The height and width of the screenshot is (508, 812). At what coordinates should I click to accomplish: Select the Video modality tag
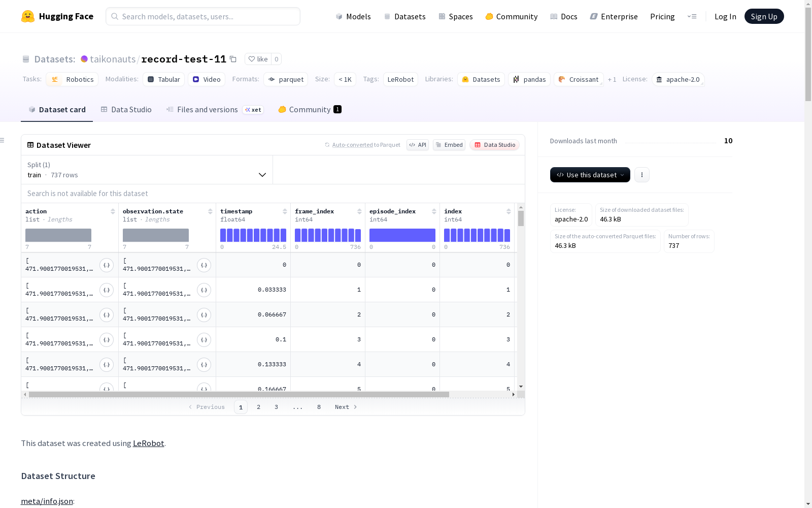pos(207,79)
